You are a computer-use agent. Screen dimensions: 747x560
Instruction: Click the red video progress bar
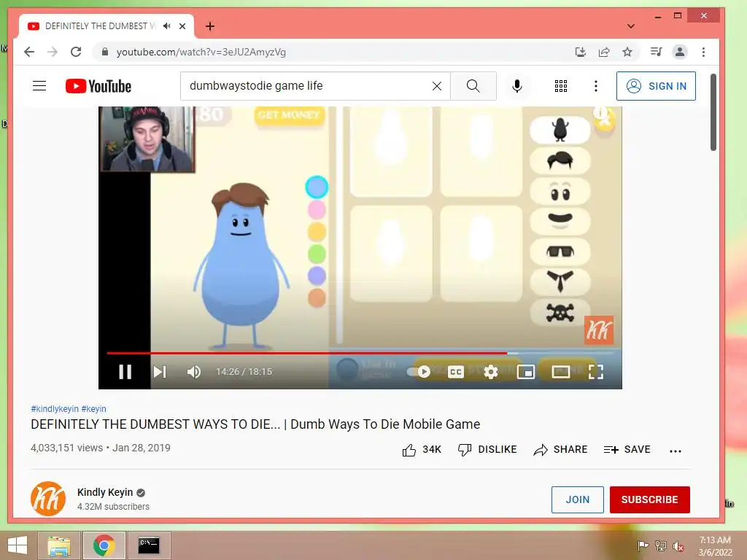pyautogui.click(x=307, y=354)
